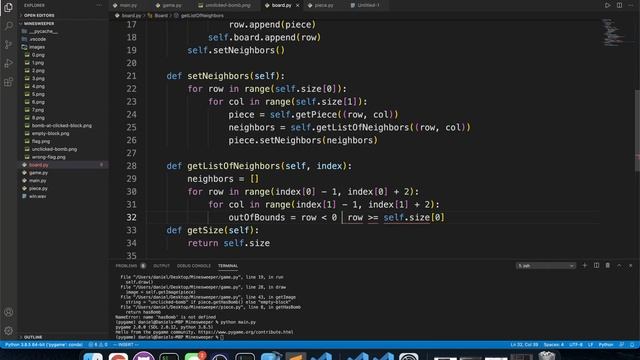Switch to the main.py tab
The image size is (640, 360).
pos(129,5)
